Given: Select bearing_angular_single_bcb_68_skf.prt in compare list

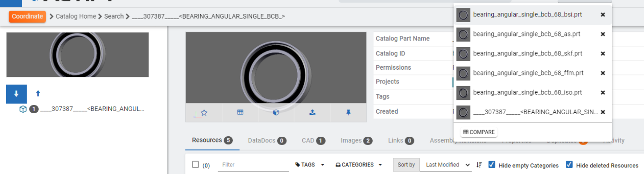Looking at the screenshot, I should tap(528, 54).
